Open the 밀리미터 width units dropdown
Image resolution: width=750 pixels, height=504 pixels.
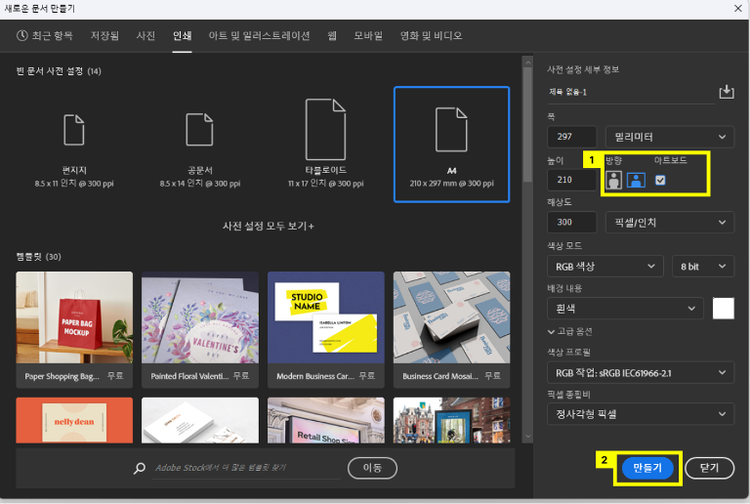(x=669, y=137)
